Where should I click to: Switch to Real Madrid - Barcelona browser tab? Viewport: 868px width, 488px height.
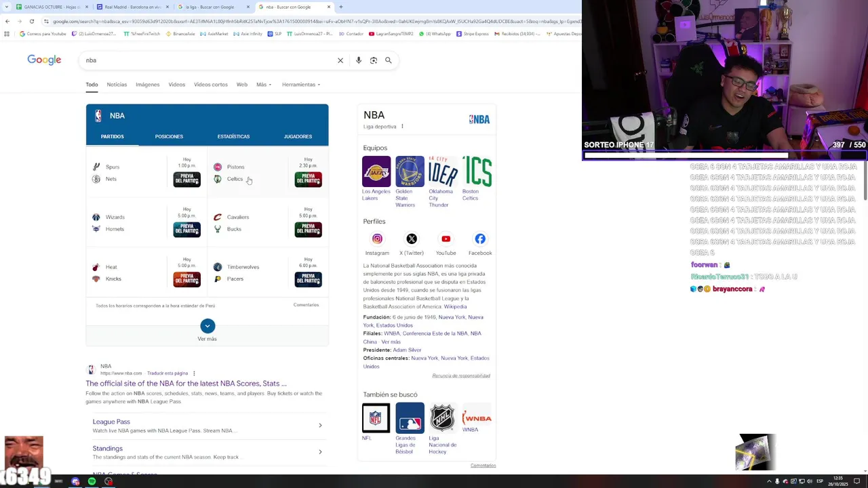pyautogui.click(x=132, y=7)
